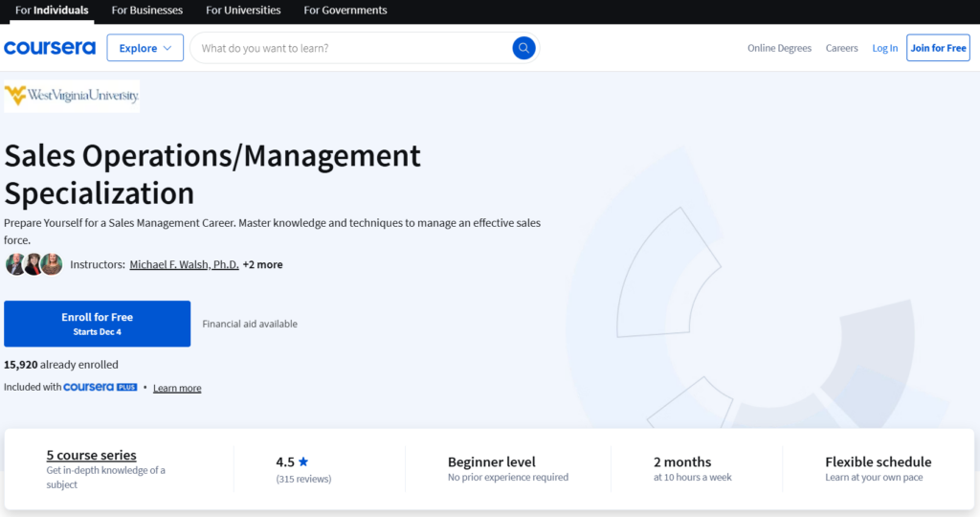Click Learn more about Coursera Plus
This screenshot has height=517, width=980.
pyautogui.click(x=177, y=388)
